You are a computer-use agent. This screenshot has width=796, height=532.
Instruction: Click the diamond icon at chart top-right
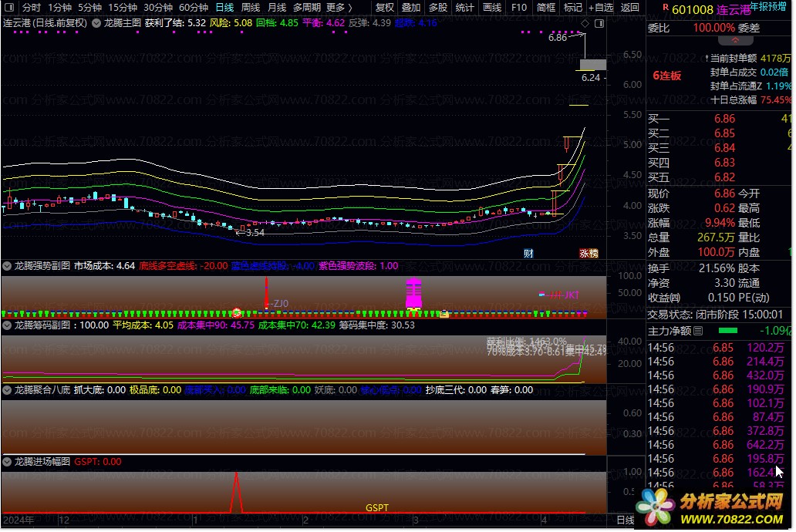[x=585, y=23]
